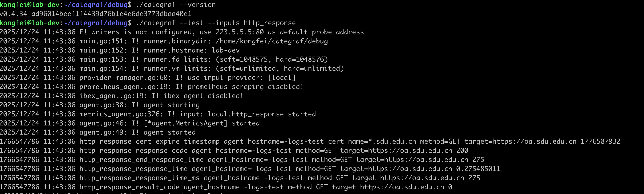Click the /home/kongfei/categraf/debug binarydir path
The image size is (644, 194).
coord(272,41)
